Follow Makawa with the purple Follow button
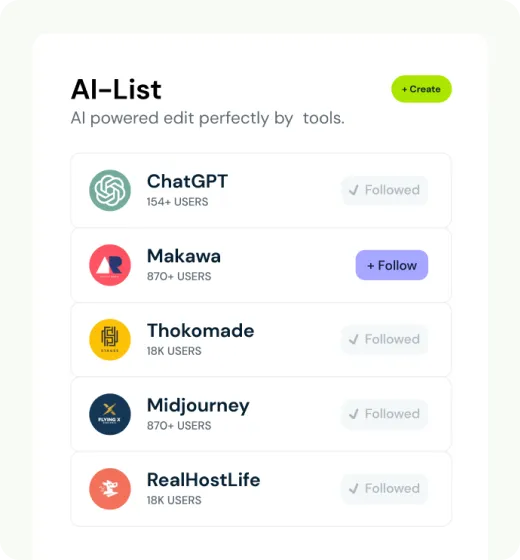520x560 pixels. (x=392, y=265)
